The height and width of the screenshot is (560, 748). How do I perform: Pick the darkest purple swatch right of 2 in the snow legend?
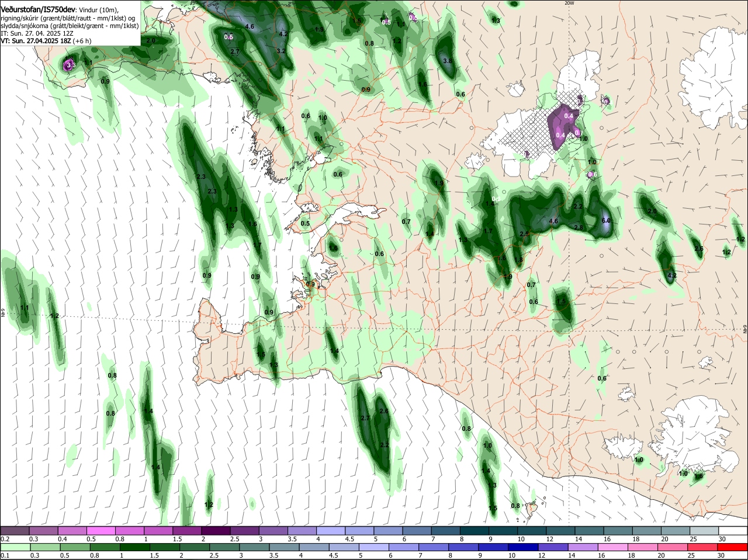point(216,530)
